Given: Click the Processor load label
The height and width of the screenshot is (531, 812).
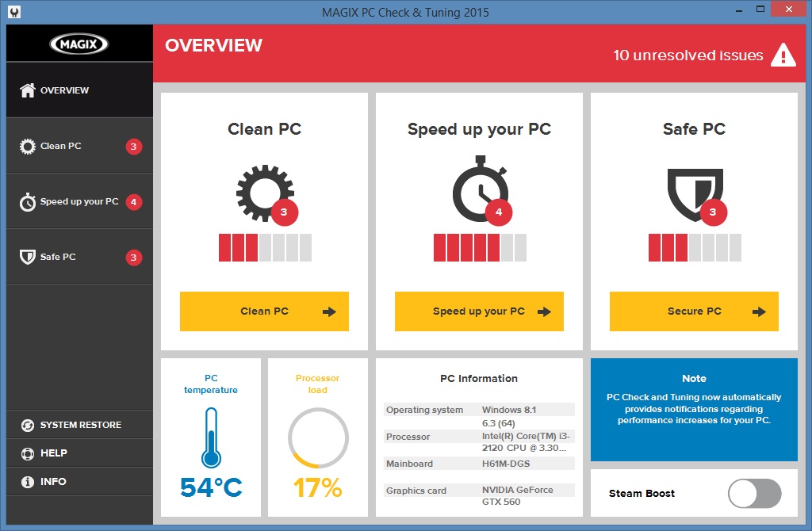Looking at the screenshot, I should pyautogui.click(x=317, y=384).
